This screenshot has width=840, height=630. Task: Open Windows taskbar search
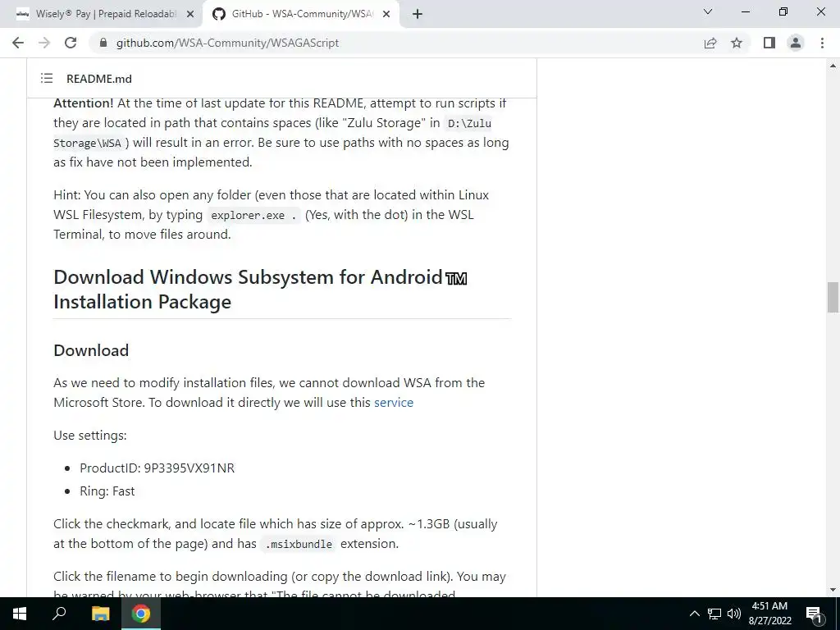tap(59, 614)
